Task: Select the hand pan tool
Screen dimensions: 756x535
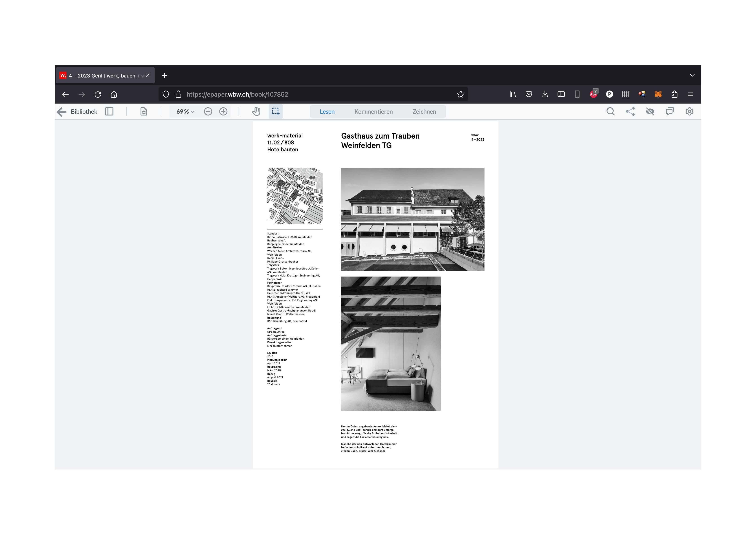Action: pos(256,112)
